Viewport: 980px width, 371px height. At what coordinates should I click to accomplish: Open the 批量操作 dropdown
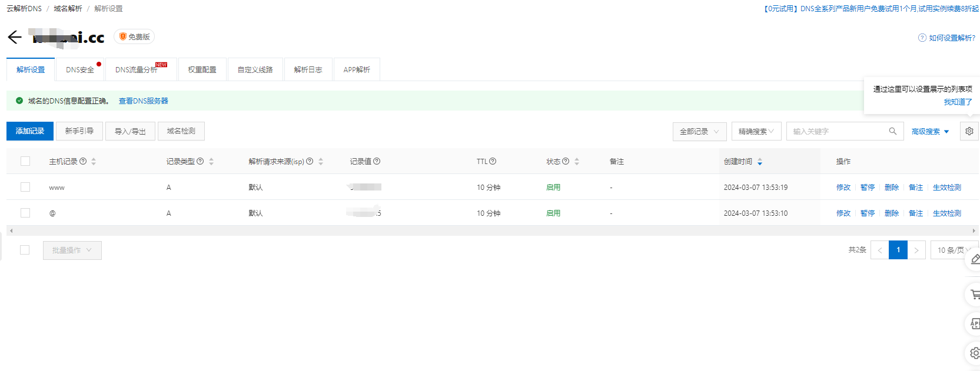(x=72, y=250)
